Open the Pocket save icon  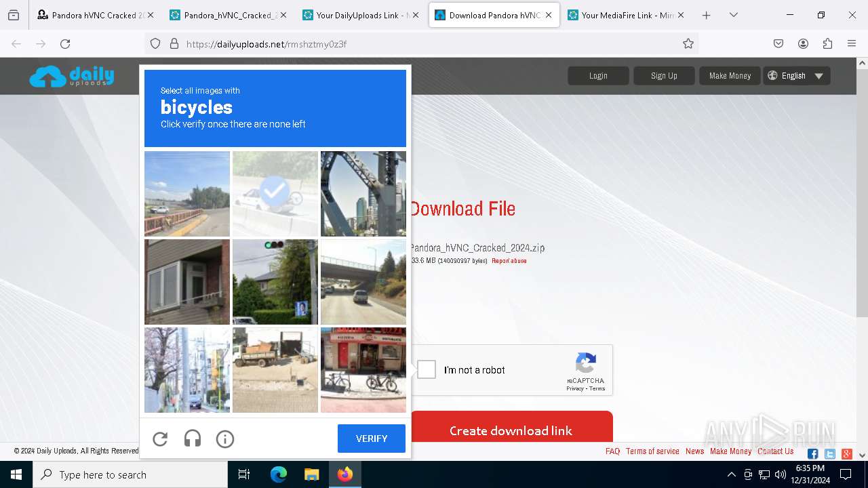(778, 43)
